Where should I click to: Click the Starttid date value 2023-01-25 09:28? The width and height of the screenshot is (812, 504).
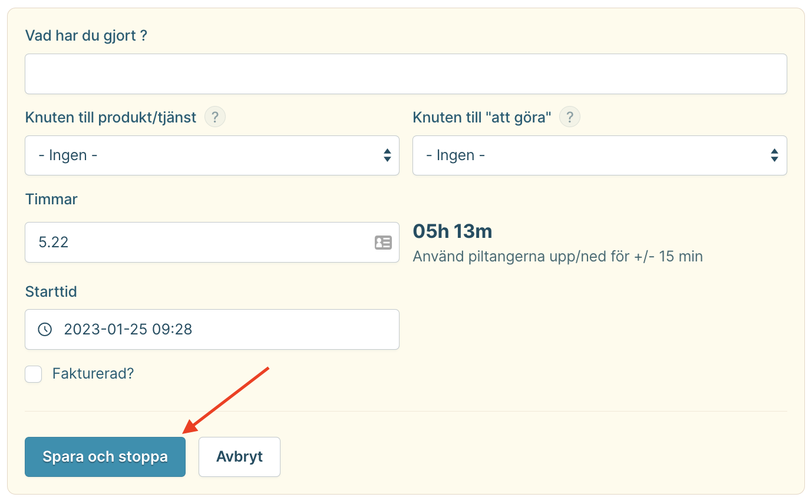pyautogui.click(x=128, y=329)
